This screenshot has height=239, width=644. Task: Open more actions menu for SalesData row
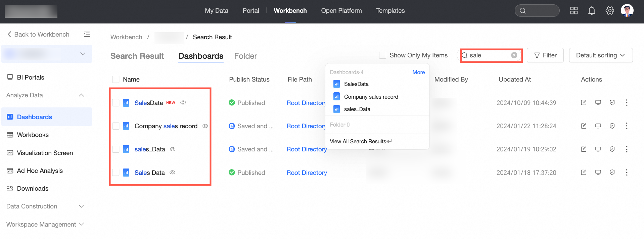click(627, 103)
